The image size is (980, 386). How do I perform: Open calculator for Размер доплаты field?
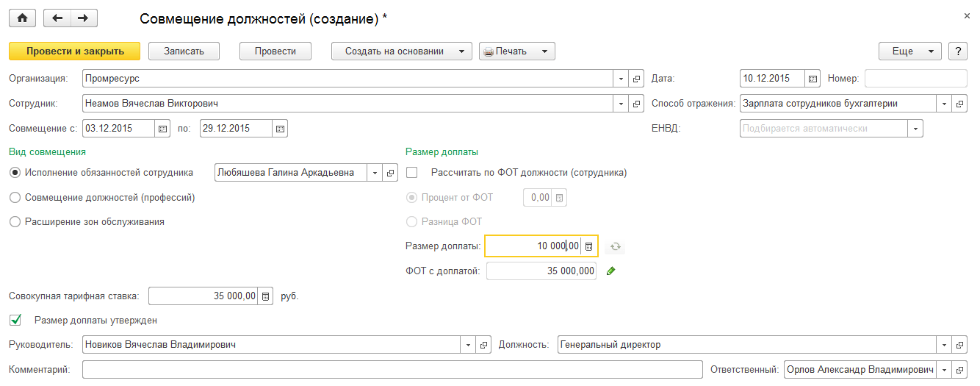589,246
